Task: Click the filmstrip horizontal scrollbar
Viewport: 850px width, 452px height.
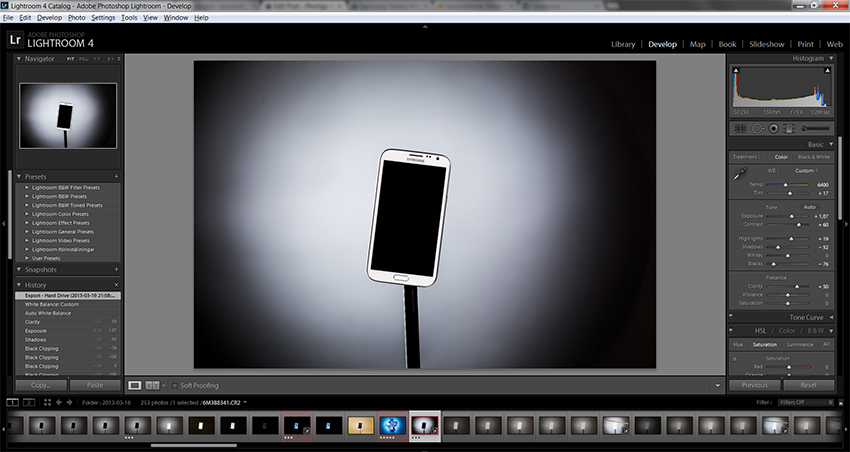Action: point(194,446)
